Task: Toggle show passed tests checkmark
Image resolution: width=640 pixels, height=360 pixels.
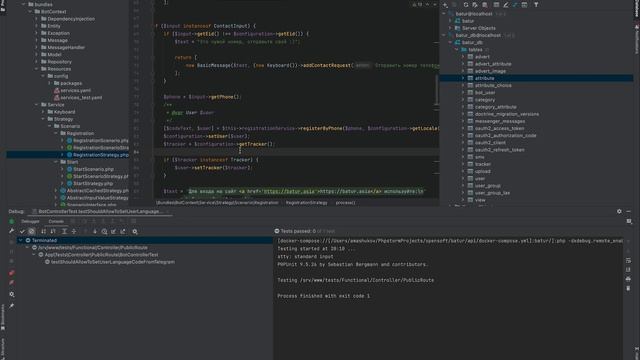Action: (22, 231)
